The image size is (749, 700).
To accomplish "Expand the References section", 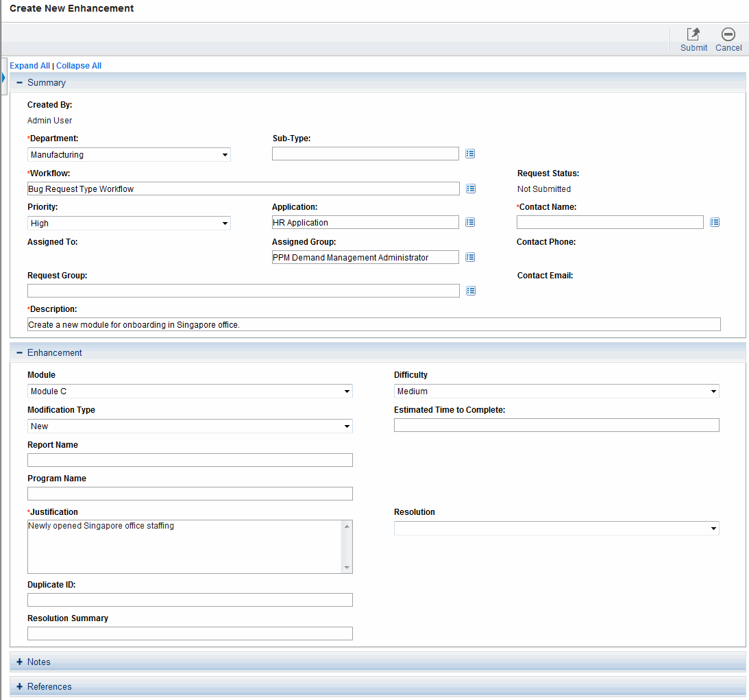I will (x=20, y=686).
